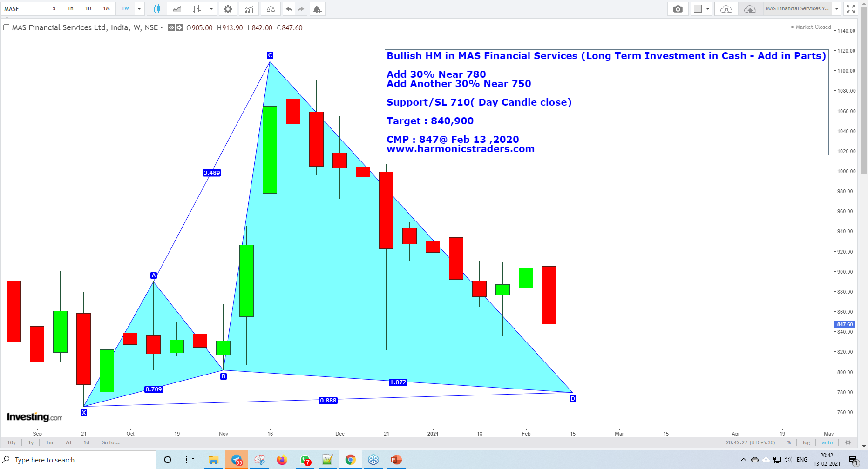Image resolution: width=868 pixels, height=469 pixels.
Task: Open the Indicators icon in toolbar
Action: [x=249, y=9]
